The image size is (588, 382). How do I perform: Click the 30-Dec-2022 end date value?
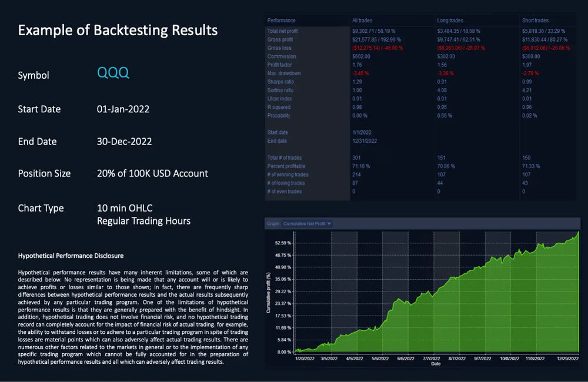(x=124, y=142)
